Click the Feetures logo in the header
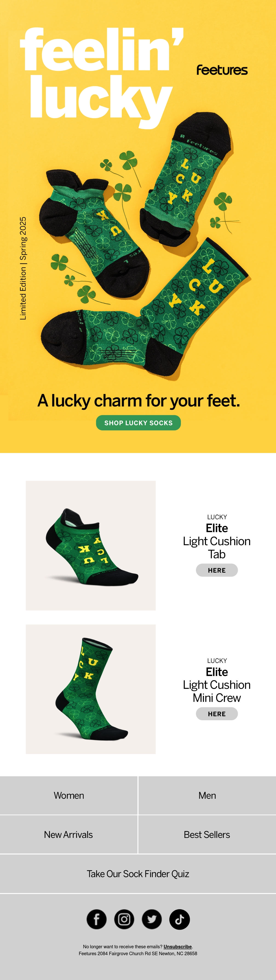The width and height of the screenshot is (276, 980). pos(222,70)
